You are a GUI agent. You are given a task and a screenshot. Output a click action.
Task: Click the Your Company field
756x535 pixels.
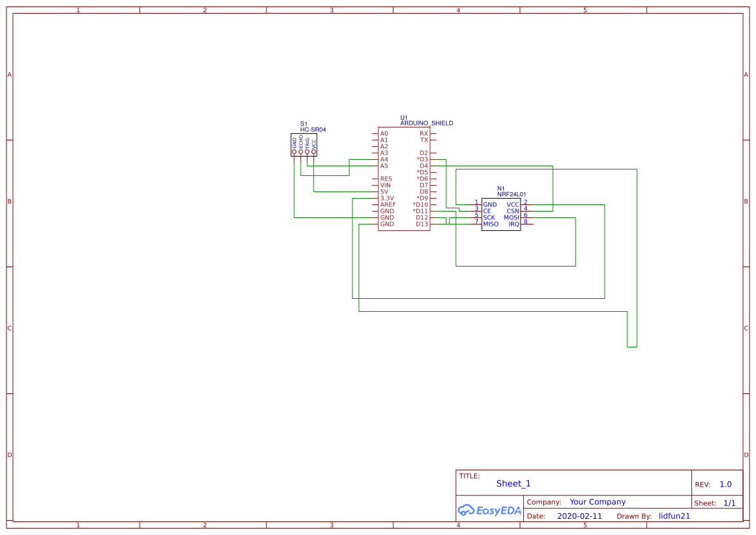pos(597,501)
